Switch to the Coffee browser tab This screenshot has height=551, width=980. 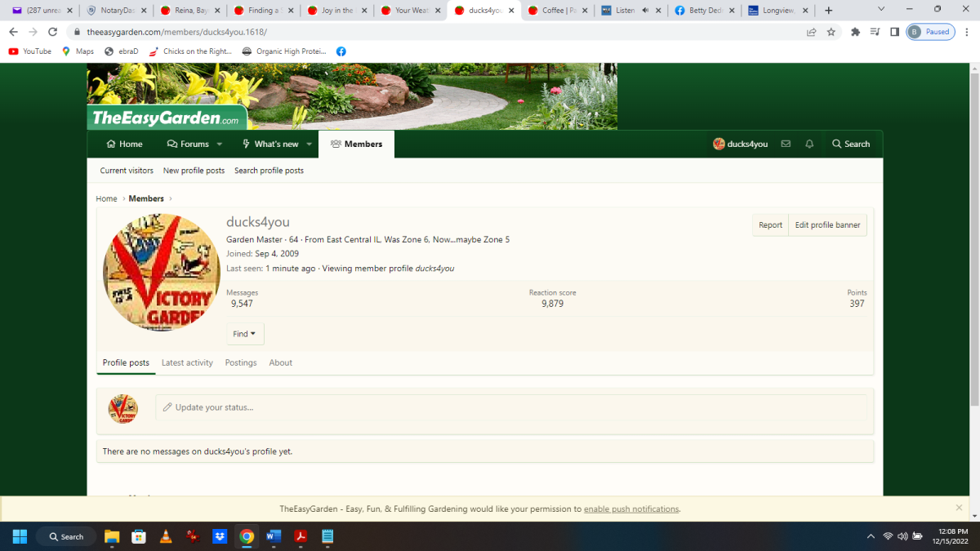(557, 11)
